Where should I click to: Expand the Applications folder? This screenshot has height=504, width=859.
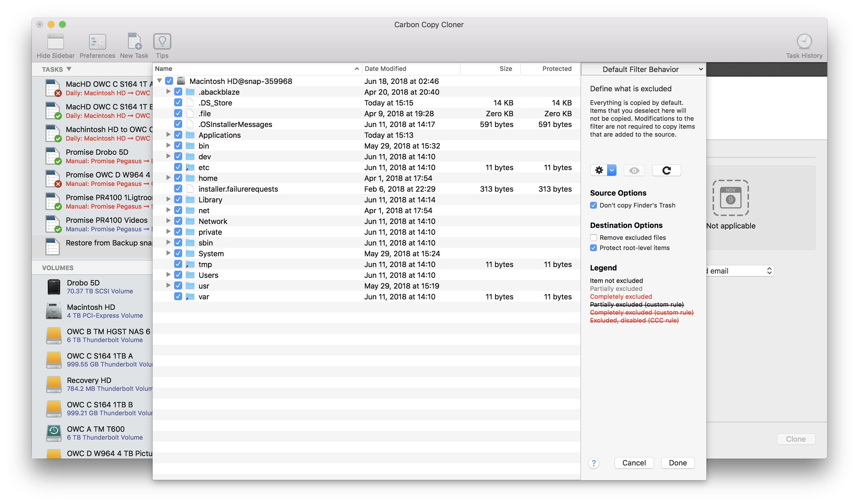click(168, 135)
